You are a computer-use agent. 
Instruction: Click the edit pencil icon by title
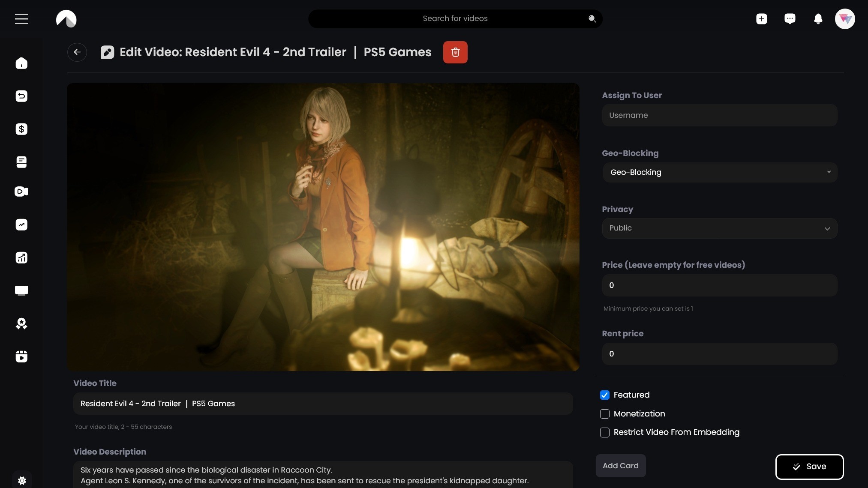tap(107, 52)
